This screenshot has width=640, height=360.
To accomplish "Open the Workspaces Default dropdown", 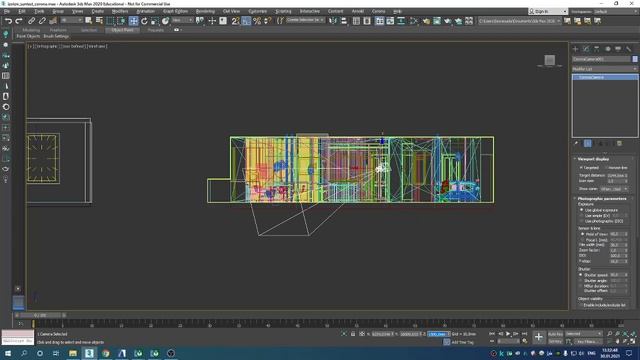I will coord(615,11).
